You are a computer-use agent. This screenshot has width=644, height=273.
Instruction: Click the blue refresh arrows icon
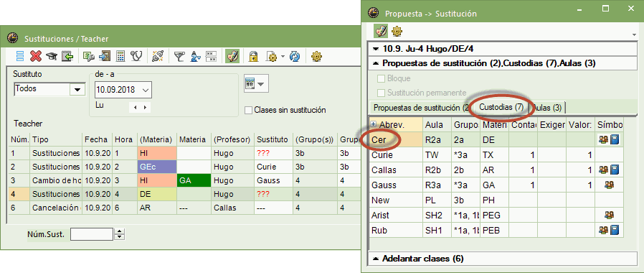tap(295, 56)
